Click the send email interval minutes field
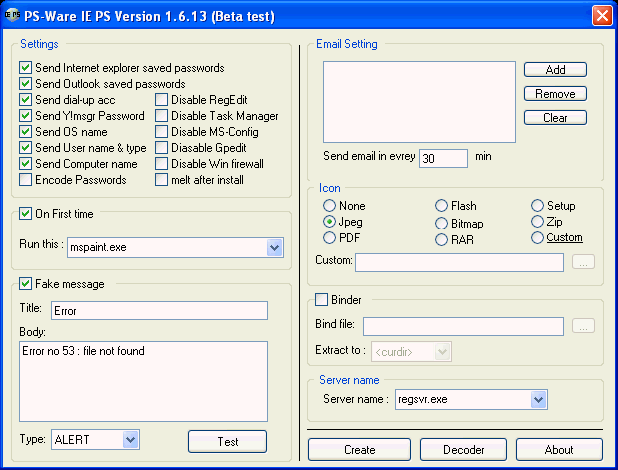The image size is (618, 470). pyautogui.click(x=443, y=158)
